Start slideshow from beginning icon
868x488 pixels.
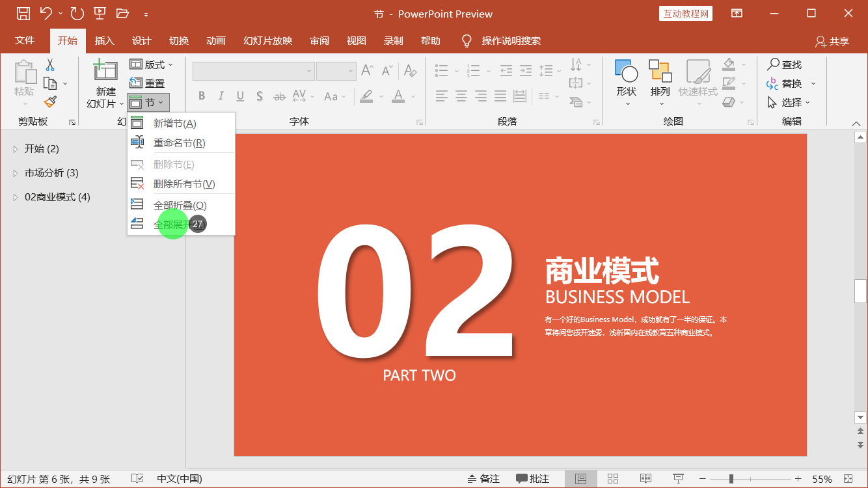click(x=100, y=13)
